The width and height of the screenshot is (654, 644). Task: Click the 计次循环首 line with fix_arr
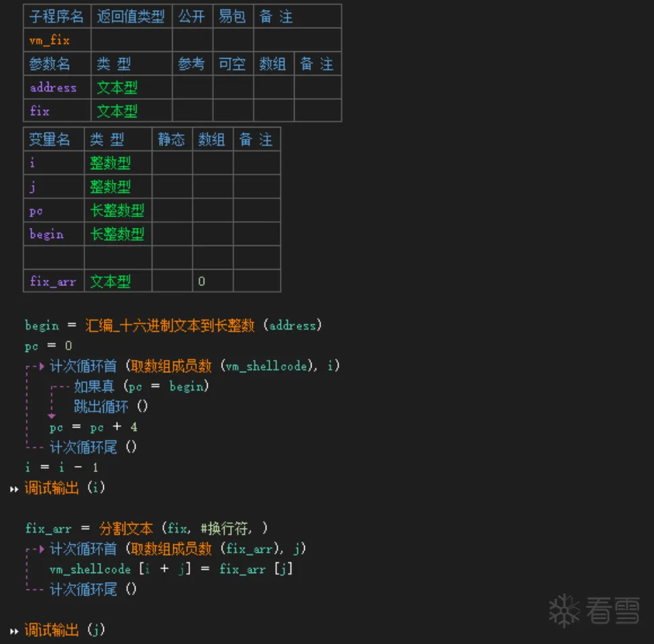click(178, 548)
